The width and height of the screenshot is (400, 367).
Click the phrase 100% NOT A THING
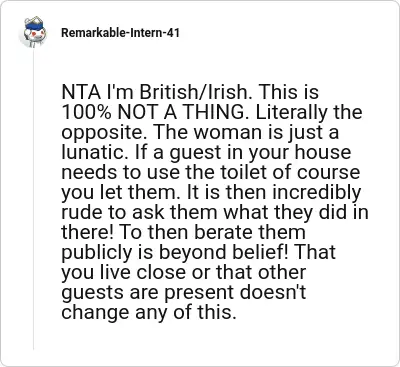click(x=155, y=113)
